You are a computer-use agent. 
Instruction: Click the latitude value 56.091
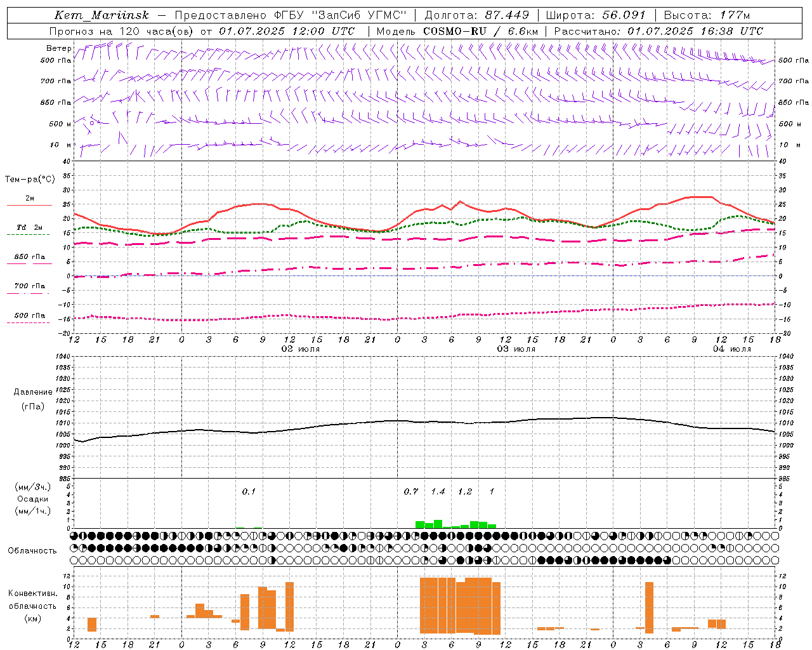pos(623,15)
